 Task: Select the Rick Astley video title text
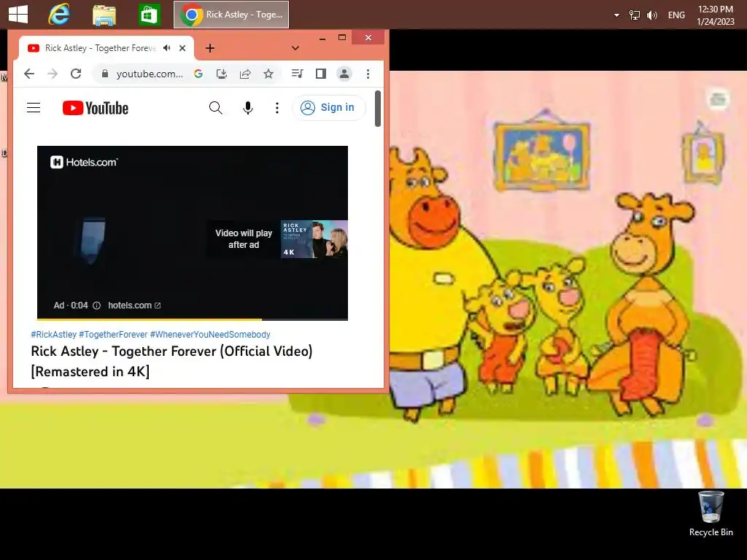[171, 361]
